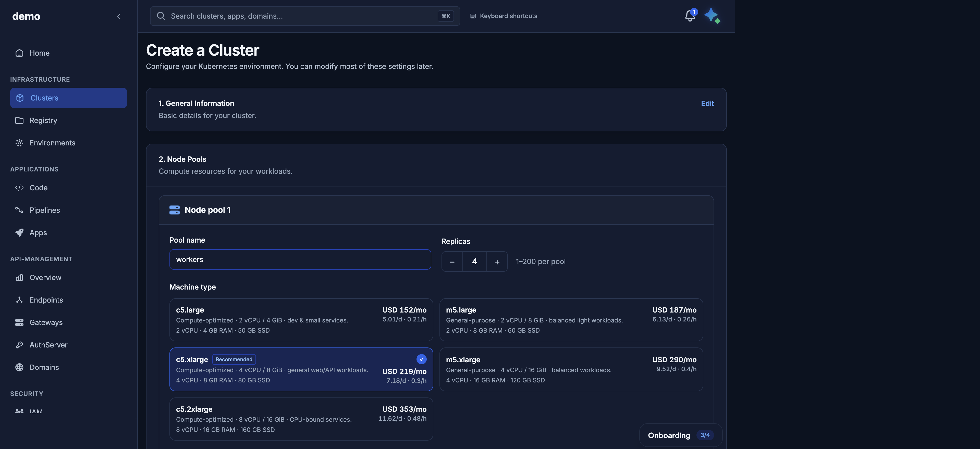Open Keyboard shortcuts

pos(503,16)
